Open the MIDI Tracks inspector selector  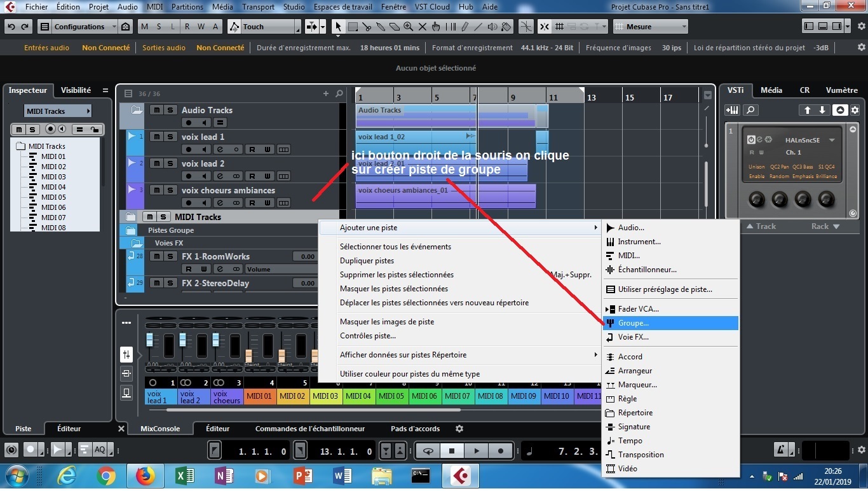coord(58,111)
